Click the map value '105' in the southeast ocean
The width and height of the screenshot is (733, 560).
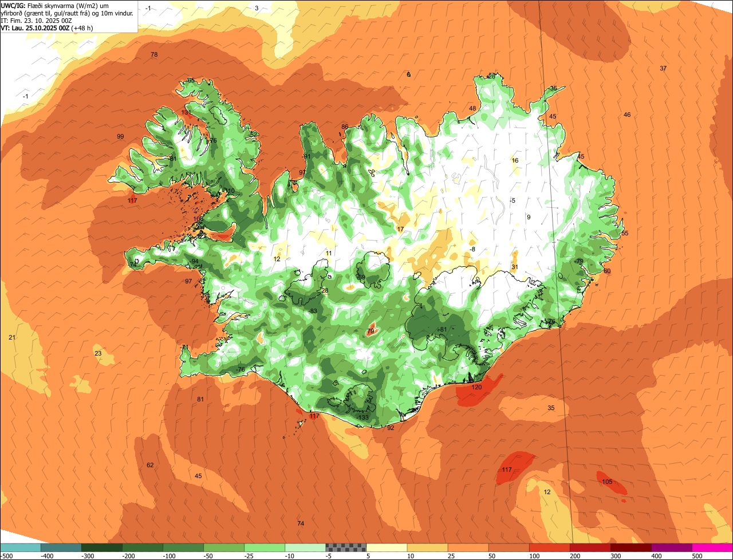(x=607, y=482)
